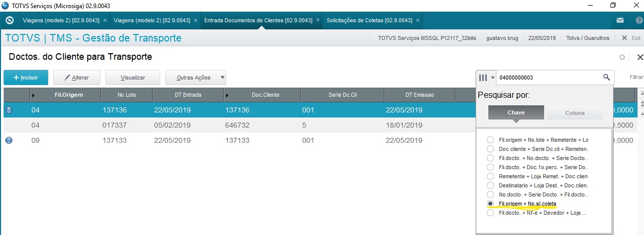Click the Filtrar link
This screenshot has height=235, width=644.
coord(636,77)
